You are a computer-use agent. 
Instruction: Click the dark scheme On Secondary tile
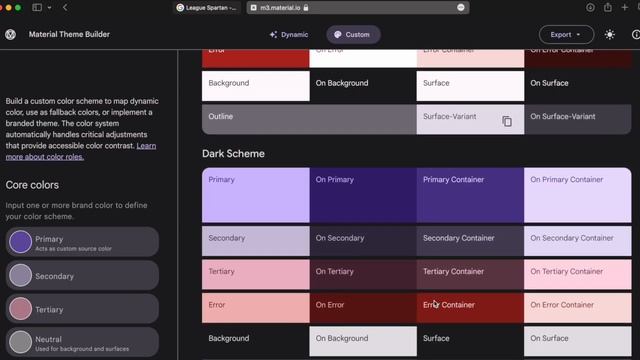(x=363, y=241)
